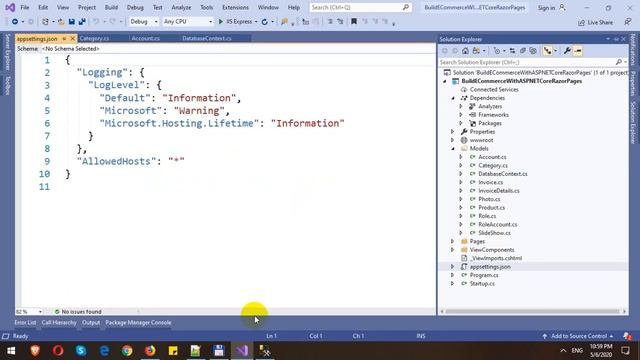Screen dimensions: 640x360
Task: Select Invoice.cs in Solution Explorer
Action: (x=491, y=182)
